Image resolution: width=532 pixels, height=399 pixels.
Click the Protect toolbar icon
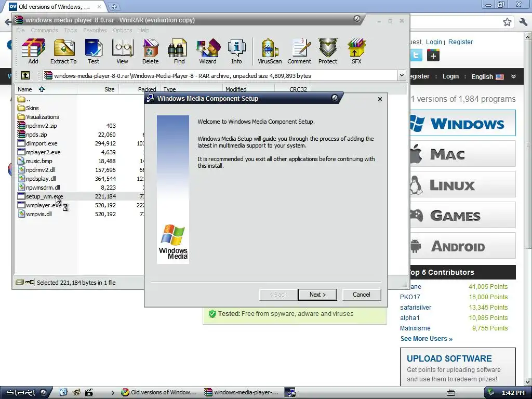[x=328, y=51]
